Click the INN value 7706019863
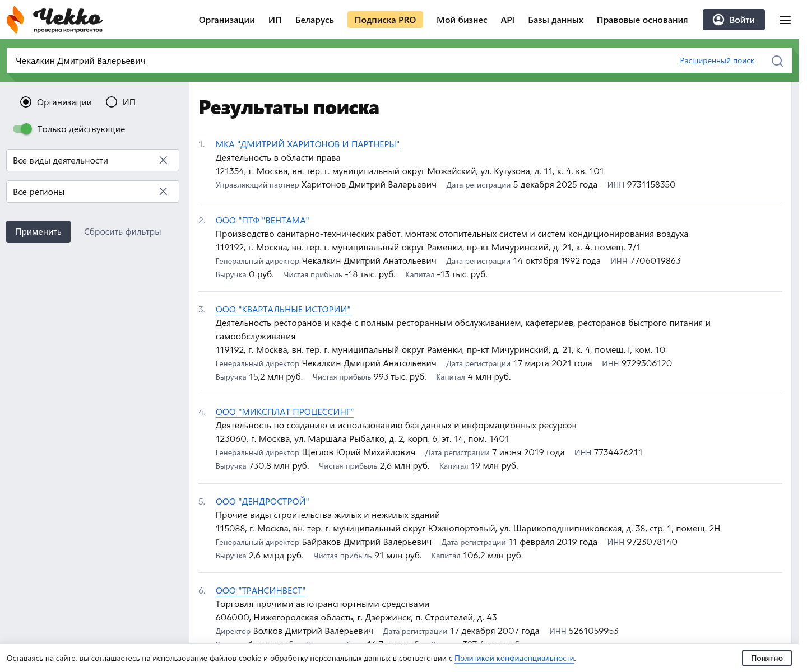The height and width of the screenshot is (672, 807). pyautogui.click(x=655, y=261)
